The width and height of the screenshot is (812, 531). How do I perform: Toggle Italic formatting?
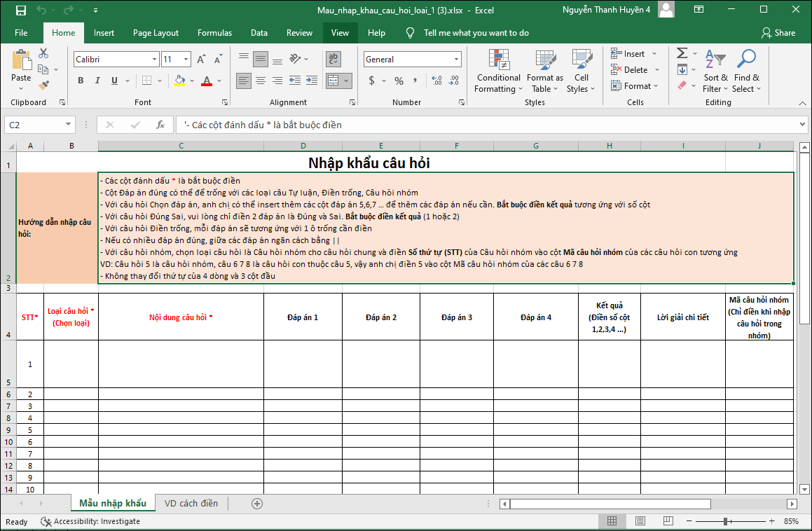click(99, 81)
